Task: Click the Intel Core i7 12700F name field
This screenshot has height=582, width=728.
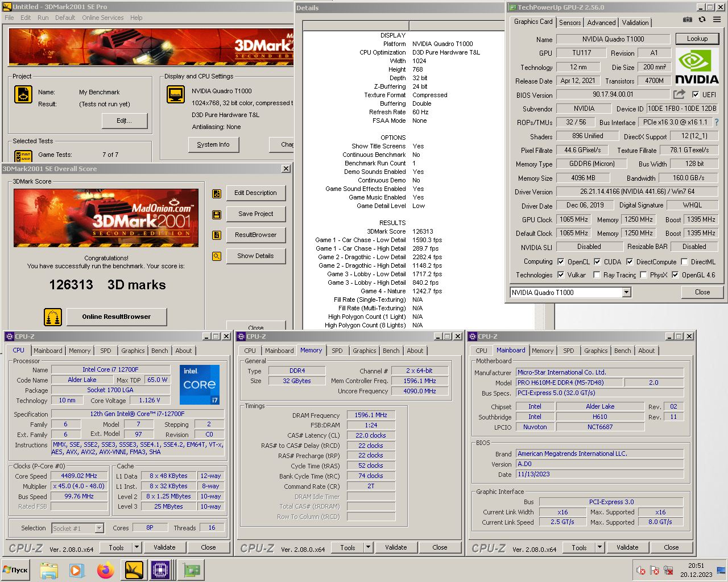Action: (110, 369)
